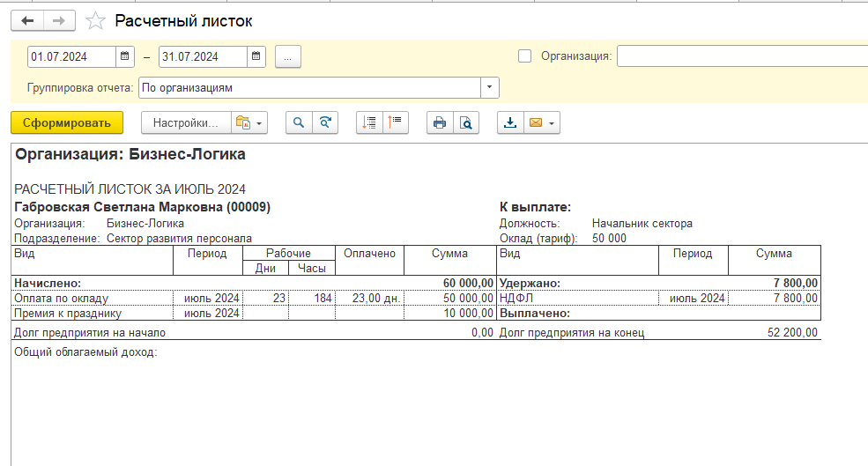This screenshot has width=868, height=466.
Task: Click 'РАСЧЕТНЫЙ ЛИСТОК ЗА ИЮЛЬ 2024' title
Action: coord(130,189)
